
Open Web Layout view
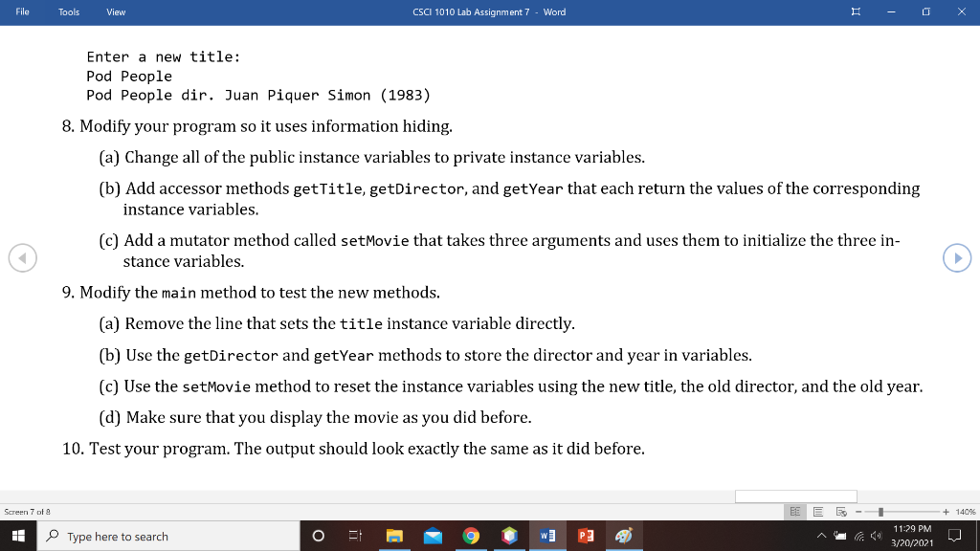click(x=841, y=512)
